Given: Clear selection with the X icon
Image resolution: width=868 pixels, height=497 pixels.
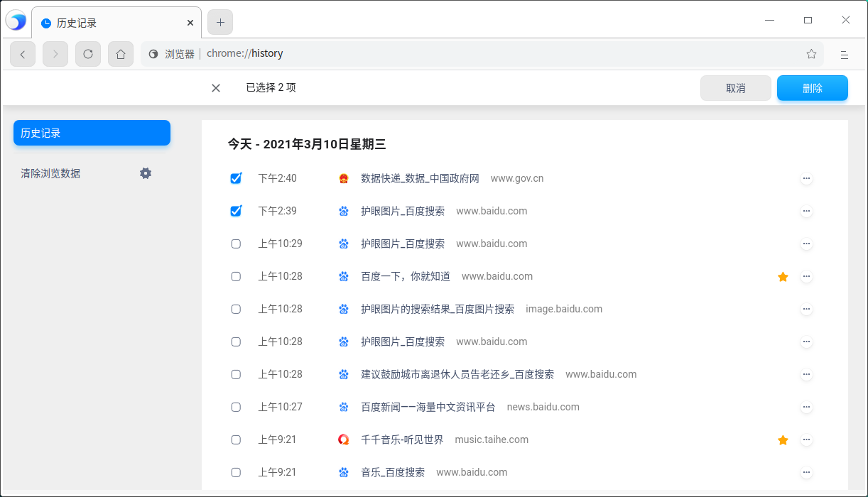Looking at the screenshot, I should pyautogui.click(x=216, y=88).
